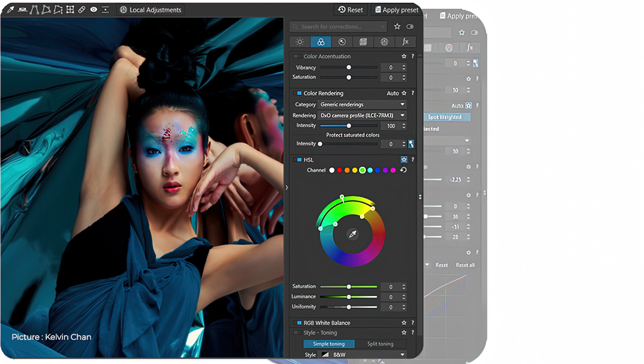Image resolution: width=644 pixels, height=364 pixels.
Task: Select the red HSL channel swatch
Action: coord(340,170)
